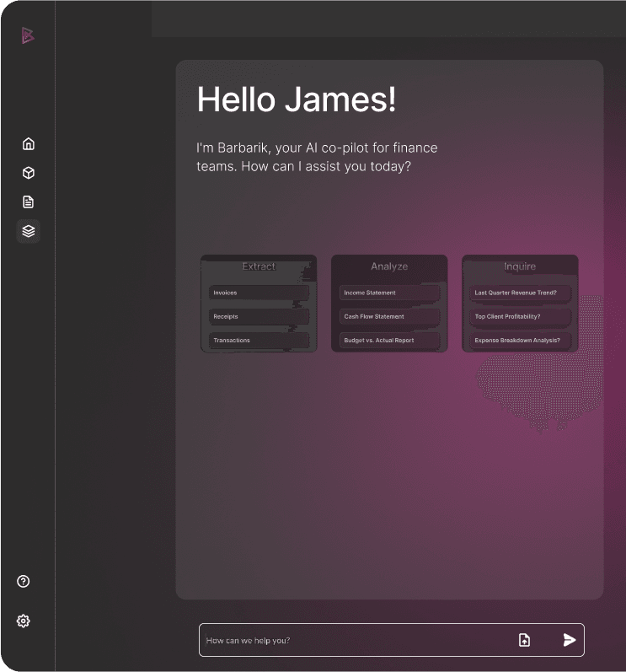
Task: Select the Receipts option under Extract
Action: coord(259,316)
